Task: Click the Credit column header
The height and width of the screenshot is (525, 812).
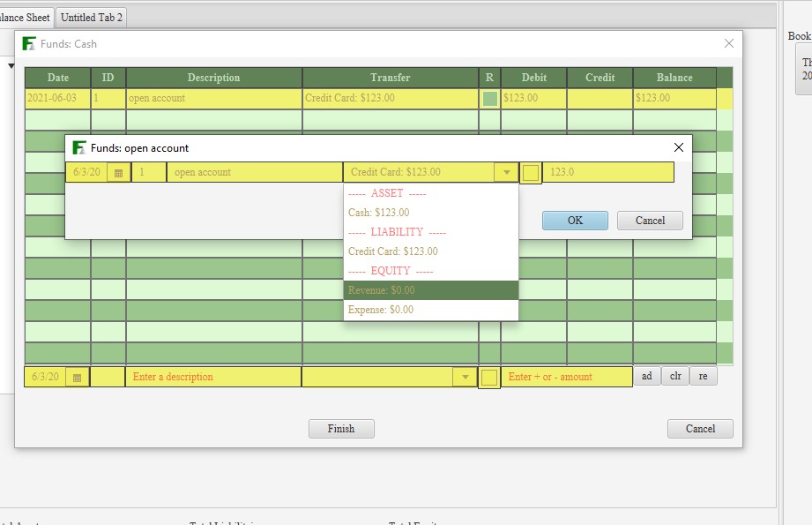Action: pos(600,78)
